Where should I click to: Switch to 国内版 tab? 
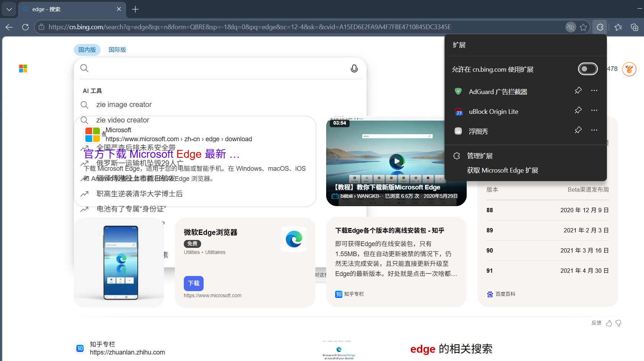tap(87, 50)
